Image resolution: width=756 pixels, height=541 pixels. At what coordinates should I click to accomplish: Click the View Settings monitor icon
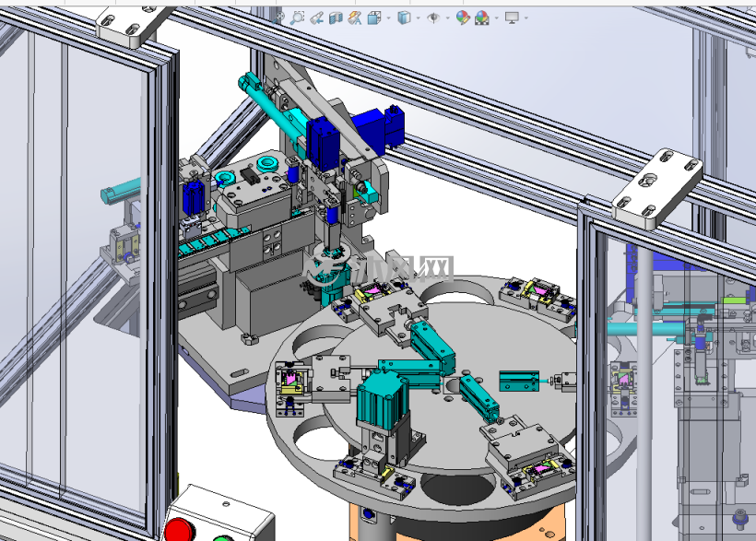512,18
